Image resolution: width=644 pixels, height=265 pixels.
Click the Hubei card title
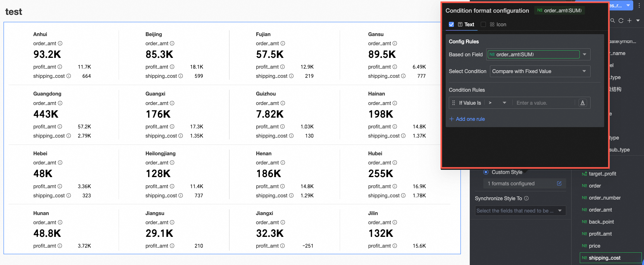tap(375, 153)
